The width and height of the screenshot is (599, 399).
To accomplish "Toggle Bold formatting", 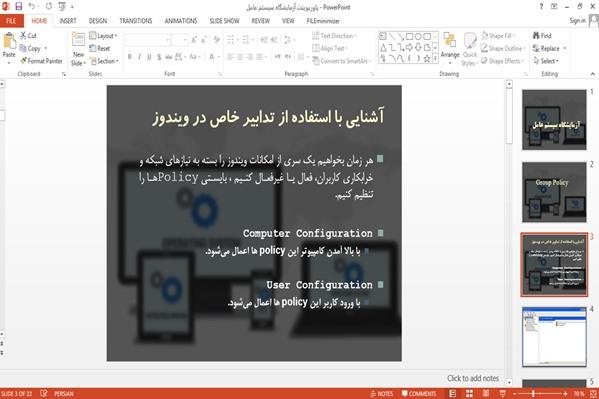I will click(x=130, y=57).
